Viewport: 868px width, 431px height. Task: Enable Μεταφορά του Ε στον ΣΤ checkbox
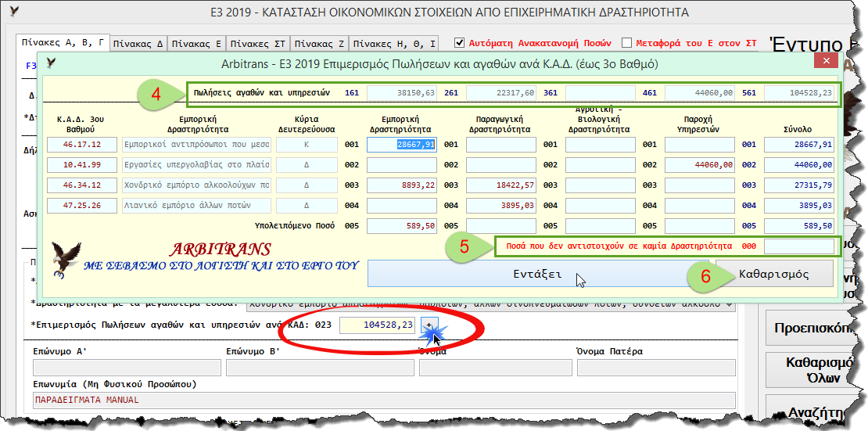click(626, 43)
